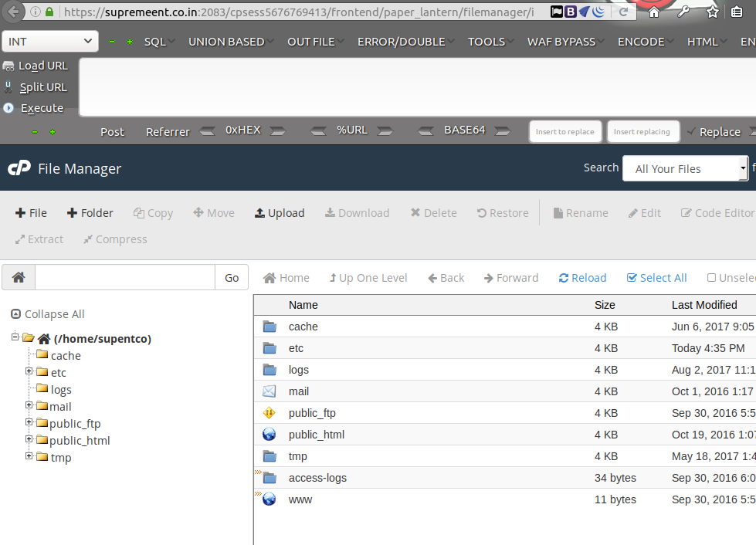The width and height of the screenshot is (756, 545).
Task: Click the home icon next to path field
Action: click(x=19, y=277)
